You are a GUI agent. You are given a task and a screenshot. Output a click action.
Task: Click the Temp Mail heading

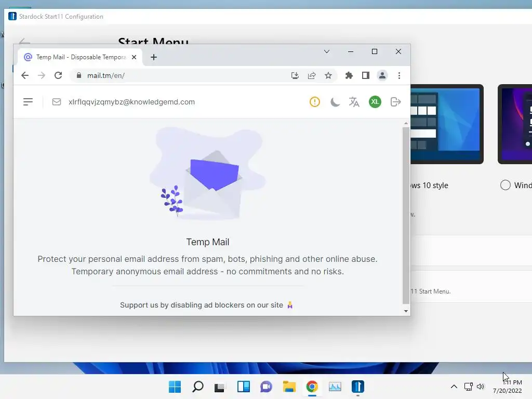(x=208, y=242)
